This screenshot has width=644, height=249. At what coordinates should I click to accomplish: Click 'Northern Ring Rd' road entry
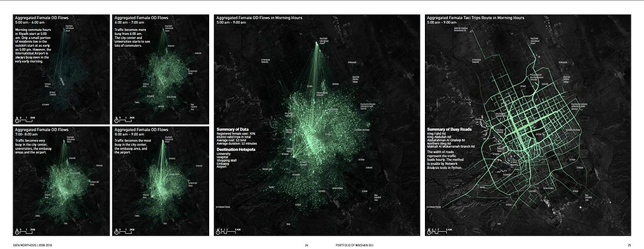tap(438, 144)
